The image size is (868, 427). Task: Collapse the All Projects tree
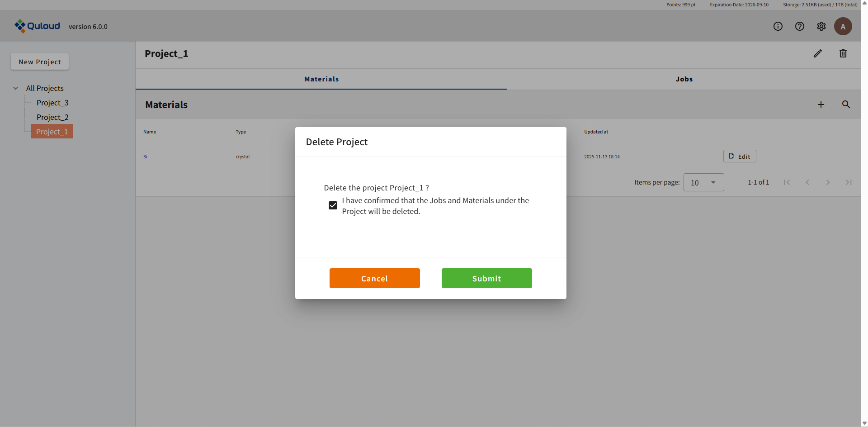pyautogui.click(x=16, y=88)
